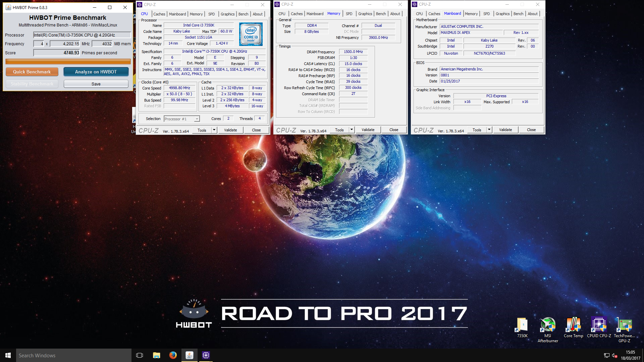Click Validate in Memory window
Image resolution: width=644 pixels, height=362 pixels.
pos(368,130)
